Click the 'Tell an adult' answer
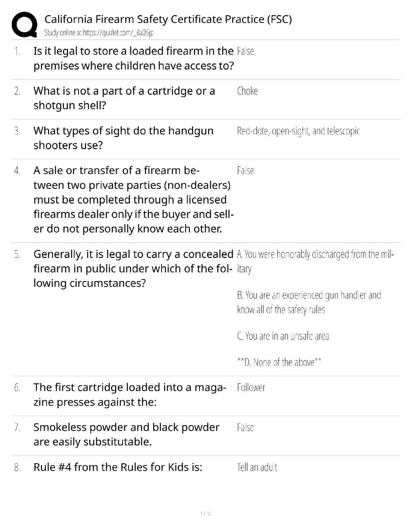 pyautogui.click(x=257, y=467)
